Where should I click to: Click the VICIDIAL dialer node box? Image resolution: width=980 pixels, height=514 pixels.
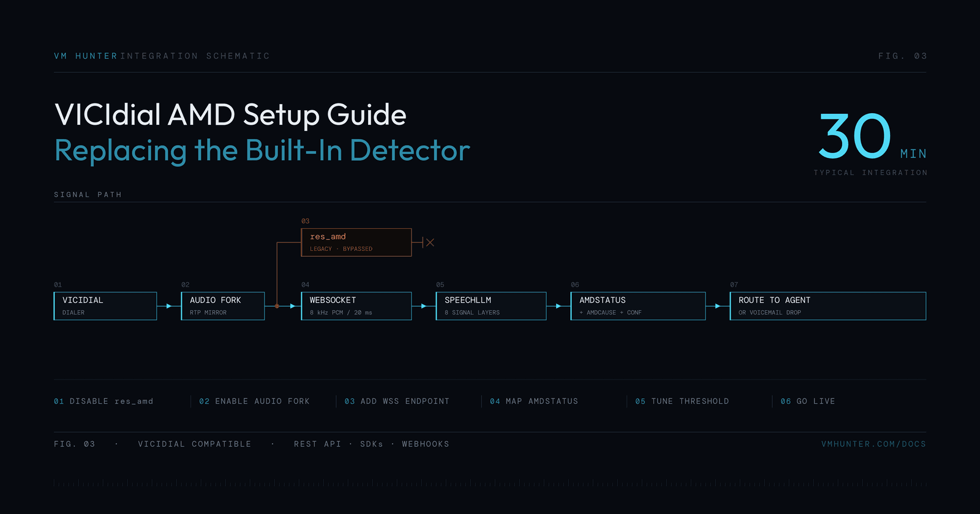point(105,306)
